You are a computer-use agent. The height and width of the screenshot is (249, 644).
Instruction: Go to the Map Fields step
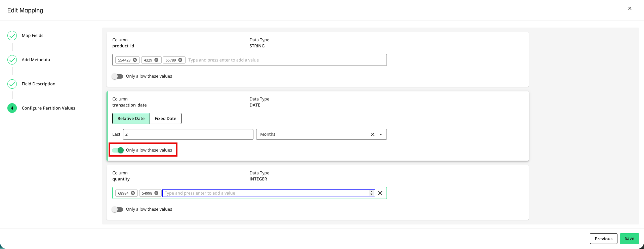click(x=33, y=36)
